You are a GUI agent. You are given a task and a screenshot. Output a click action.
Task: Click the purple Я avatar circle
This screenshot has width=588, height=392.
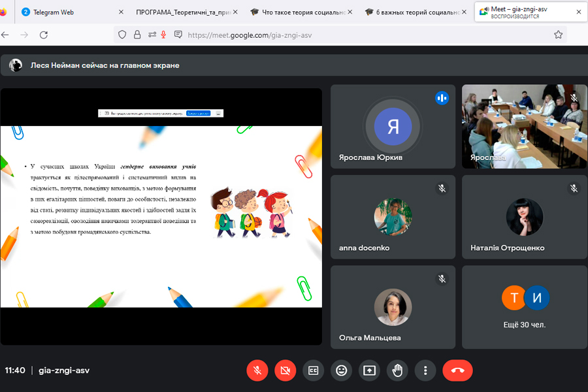393,126
